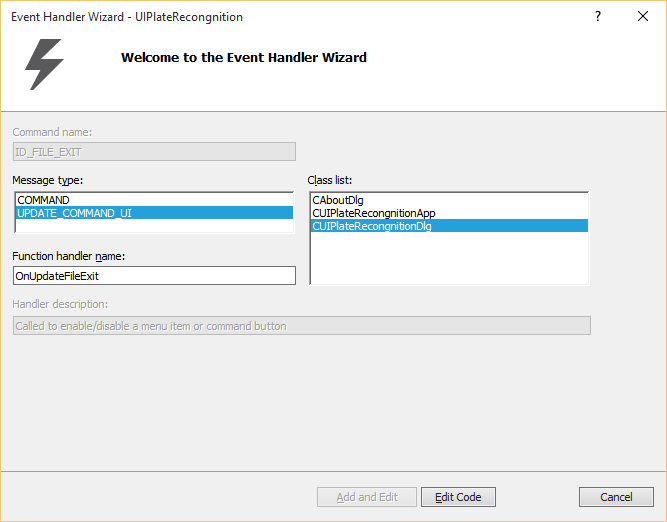
Task: Click the Add and Edit button
Action: click(x=367, y=497)
